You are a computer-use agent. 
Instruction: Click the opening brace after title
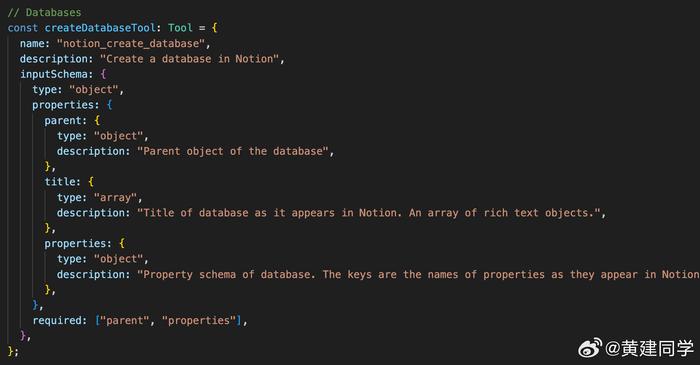tap(91, 182)
